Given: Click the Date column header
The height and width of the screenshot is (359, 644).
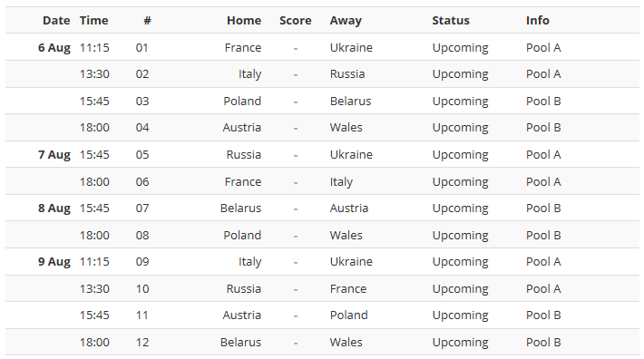Looking at the screenshot, I should [56, 21].
